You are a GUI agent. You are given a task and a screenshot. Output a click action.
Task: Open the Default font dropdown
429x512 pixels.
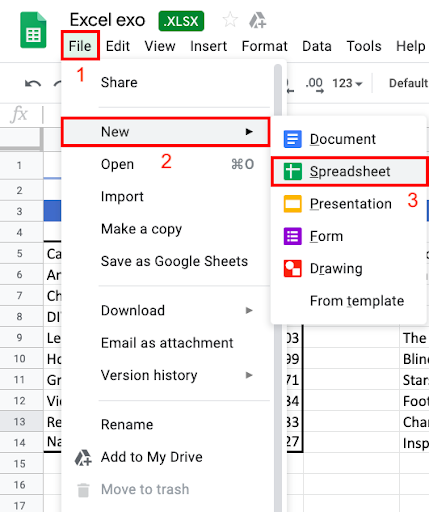coord(408,83)
